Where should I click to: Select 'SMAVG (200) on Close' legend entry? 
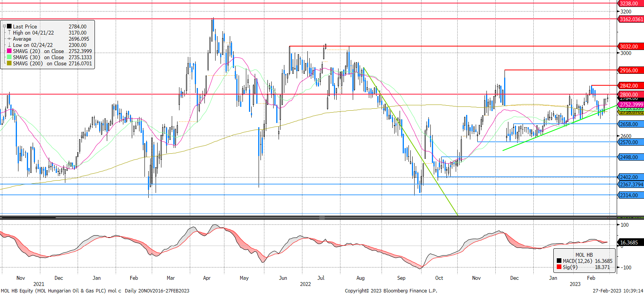[40, 63]
